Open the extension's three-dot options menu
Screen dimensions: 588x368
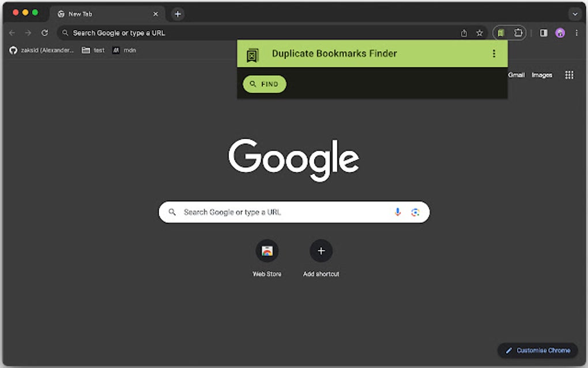pos(493,53)
